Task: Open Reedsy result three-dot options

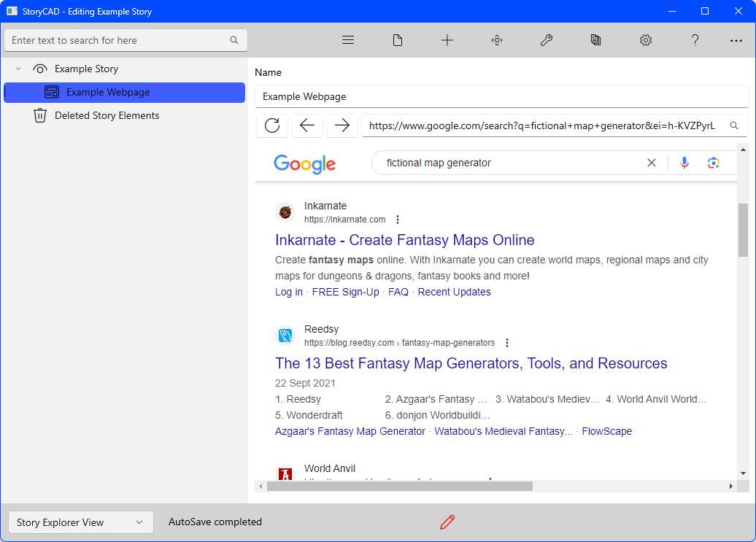Action: pyautogui.click(x=506, y=343)
